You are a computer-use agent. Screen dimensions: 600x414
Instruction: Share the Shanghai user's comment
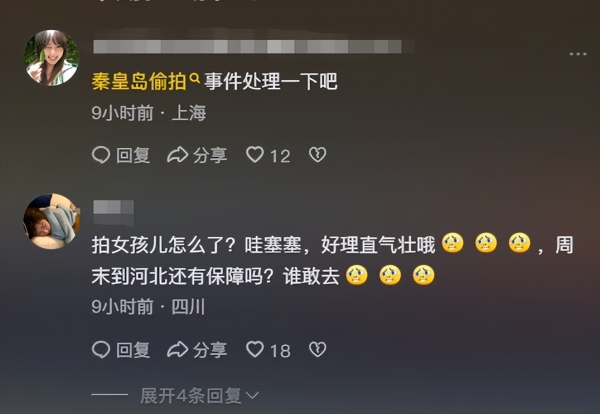197,155
